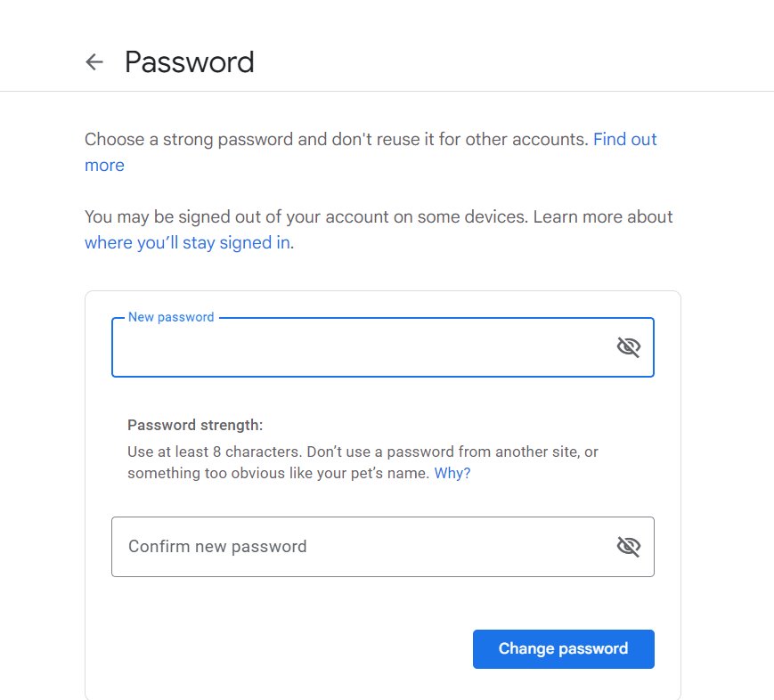
Task: Toggle visibility on the Confirm password eye icon
Action: pos(629,546)
